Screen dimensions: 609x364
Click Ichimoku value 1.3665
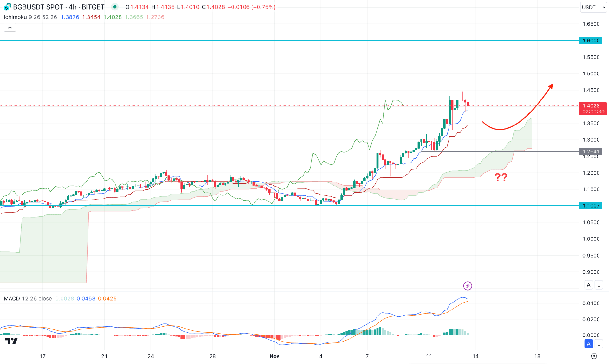[134, 17]
